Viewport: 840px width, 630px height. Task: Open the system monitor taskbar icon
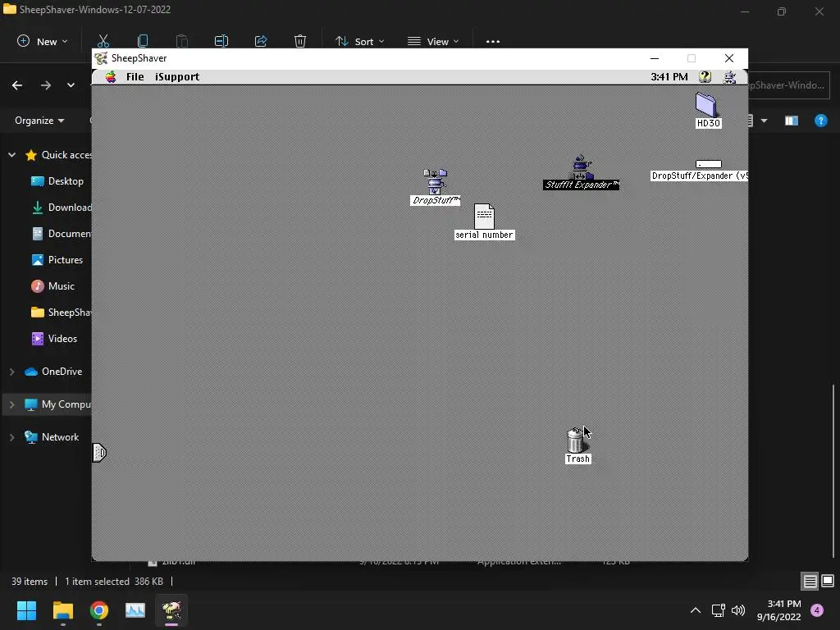[x=135, y=610]
